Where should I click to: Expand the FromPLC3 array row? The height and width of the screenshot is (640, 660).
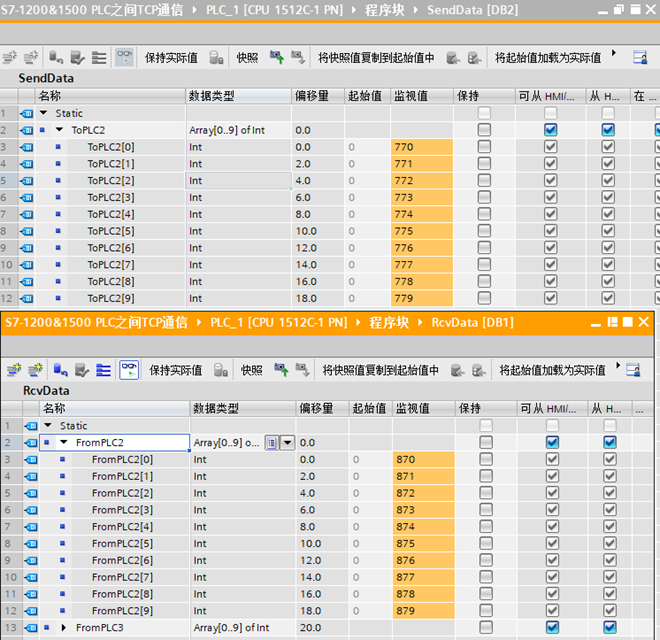pyautogui.click(x=65, y=627)
